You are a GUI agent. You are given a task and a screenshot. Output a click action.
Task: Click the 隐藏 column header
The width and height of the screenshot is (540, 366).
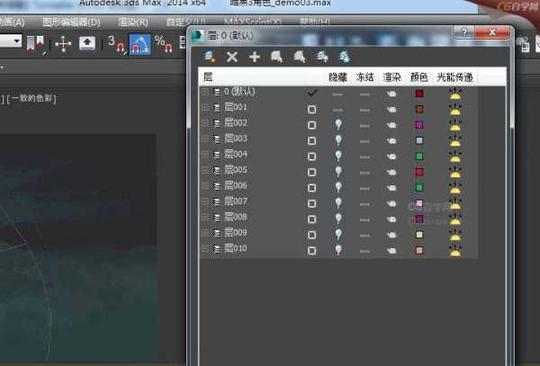(x=338, y=77)
